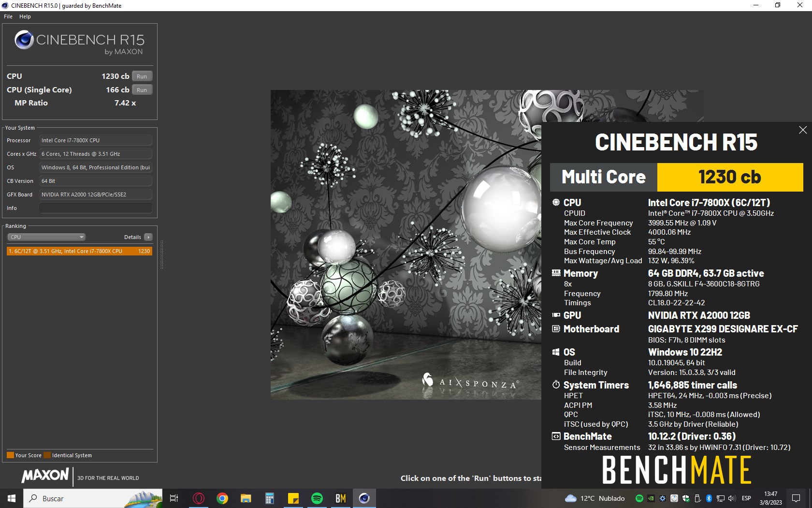Select the 6C/12T i7-7800X ranking entry
The image size is (812, 508).
point(79,251)
